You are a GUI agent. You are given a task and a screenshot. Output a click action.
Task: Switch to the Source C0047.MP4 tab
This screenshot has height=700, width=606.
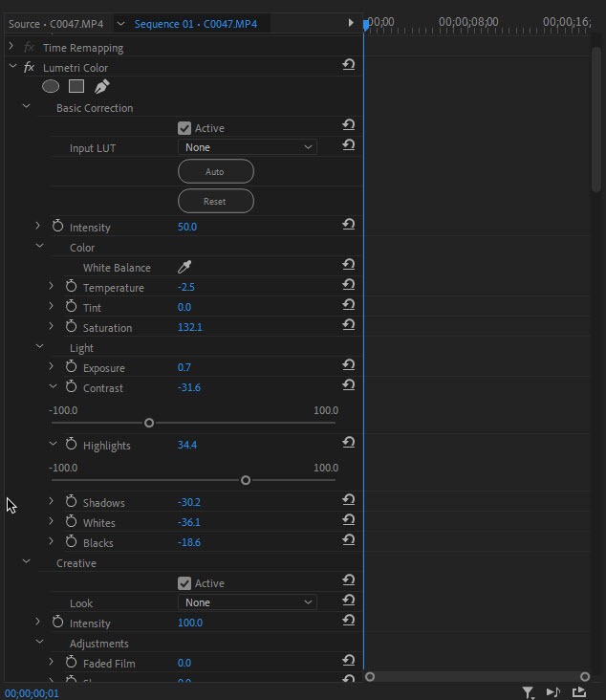pyautogui.click(x=55, y=23)
